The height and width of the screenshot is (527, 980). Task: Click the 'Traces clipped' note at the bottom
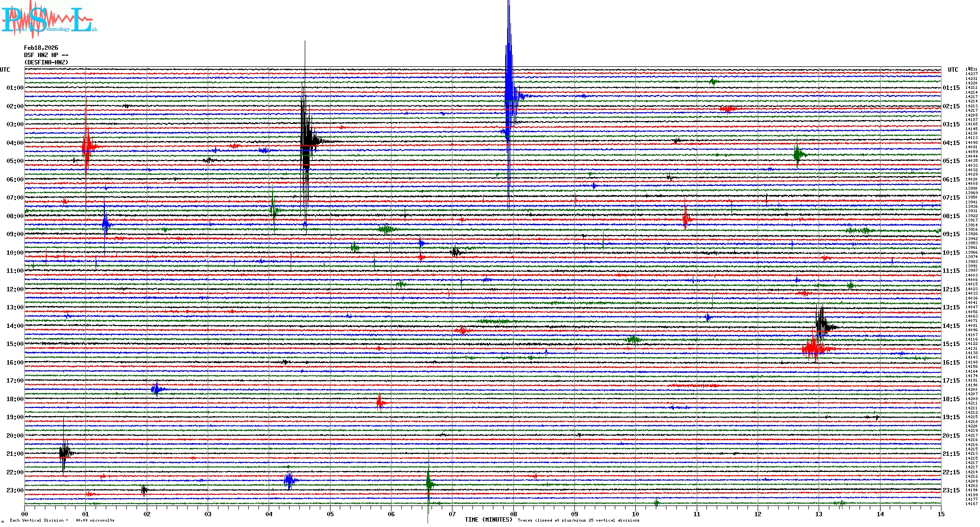click(578, 520)
